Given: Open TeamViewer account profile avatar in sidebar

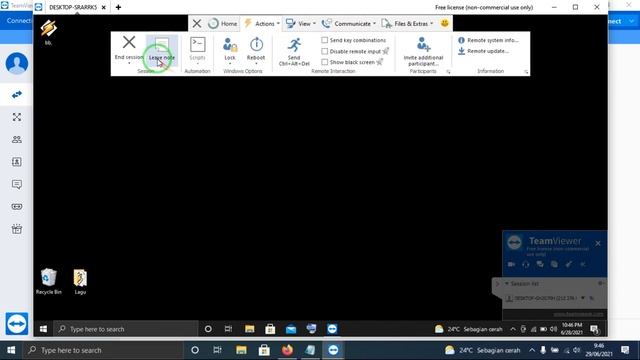Looking at the screenshot, I should (17, 63).
